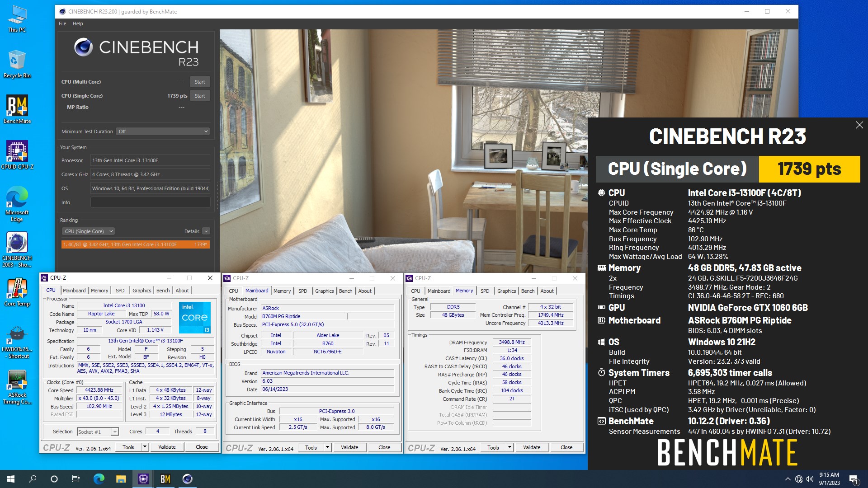Open Cortana circle icon on taskbar
Image resolution: width=868 pixels, height=488 pixels.
coord(54,479)
